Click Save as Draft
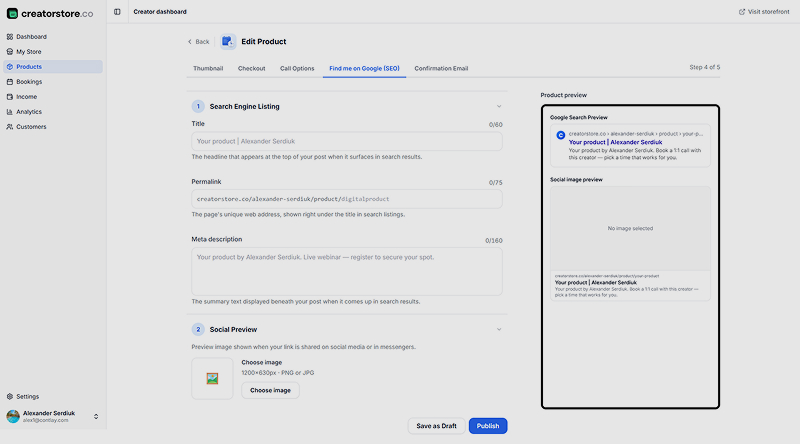This screenshot has width=800, height=444. pos(436,426)
